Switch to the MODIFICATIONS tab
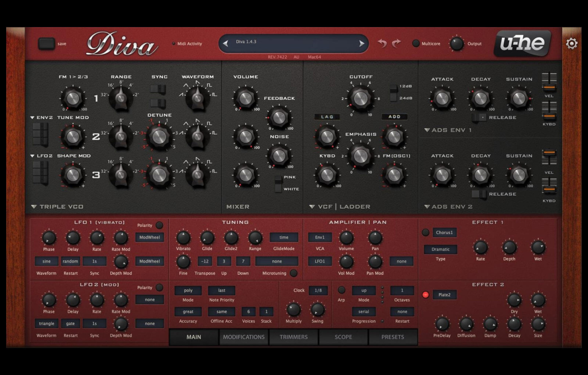The image size is (588, 375). (x=244, y=337)
